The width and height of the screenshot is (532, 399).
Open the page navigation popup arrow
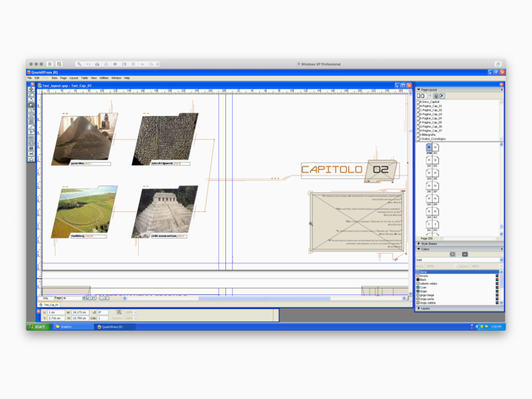(84, 298)
